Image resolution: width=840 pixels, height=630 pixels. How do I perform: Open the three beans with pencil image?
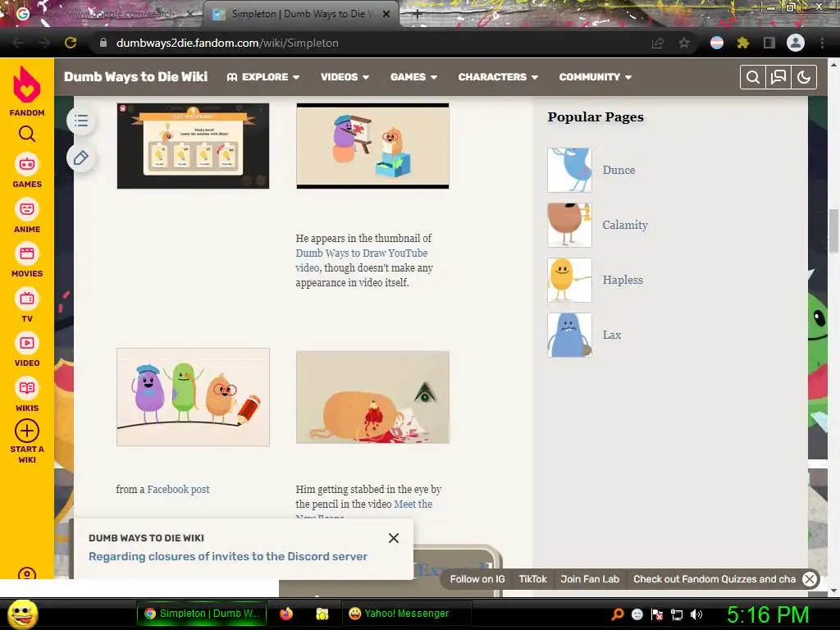pyautogui.click(x=193, y=397)
